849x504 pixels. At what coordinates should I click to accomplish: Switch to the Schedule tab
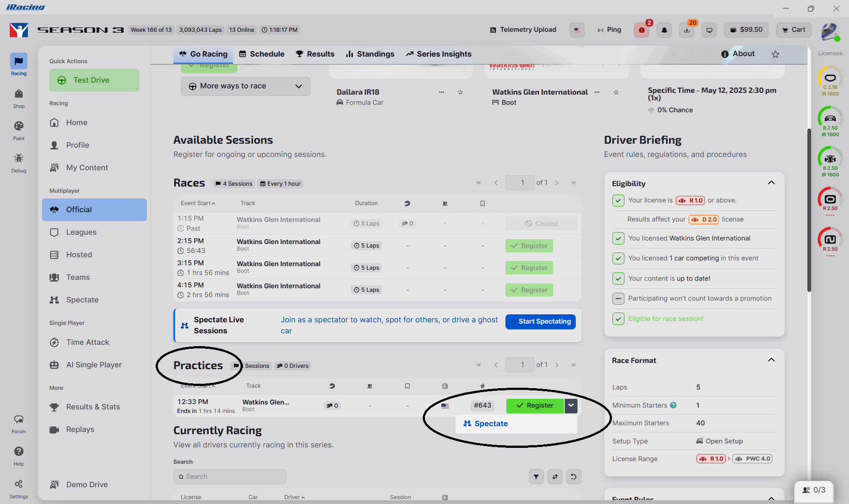[x=262, y=54]
